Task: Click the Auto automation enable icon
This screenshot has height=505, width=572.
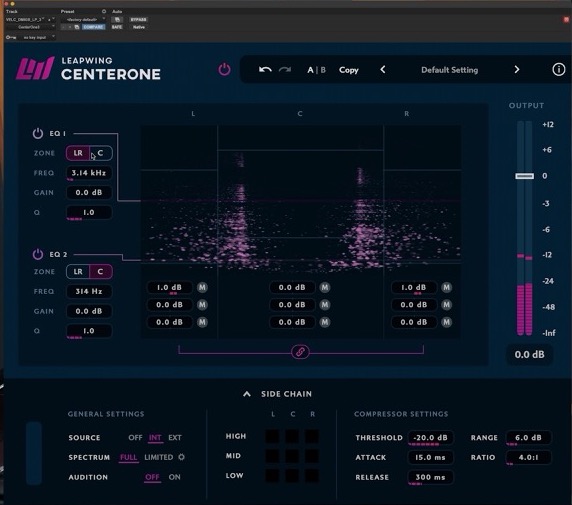Action: [117, 19]
